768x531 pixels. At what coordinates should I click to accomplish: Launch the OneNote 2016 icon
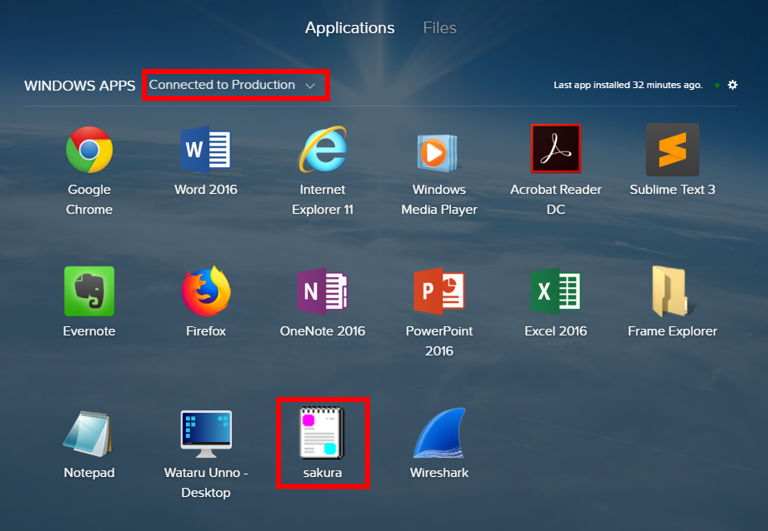tap(323, 291)
